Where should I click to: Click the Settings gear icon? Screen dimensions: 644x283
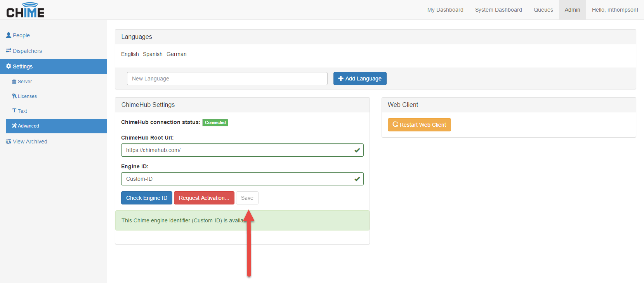[x=9, y=66]
